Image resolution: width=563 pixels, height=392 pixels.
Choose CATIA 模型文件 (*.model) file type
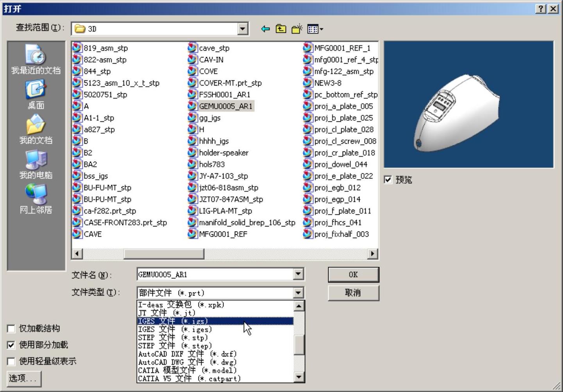coord(215,370)
